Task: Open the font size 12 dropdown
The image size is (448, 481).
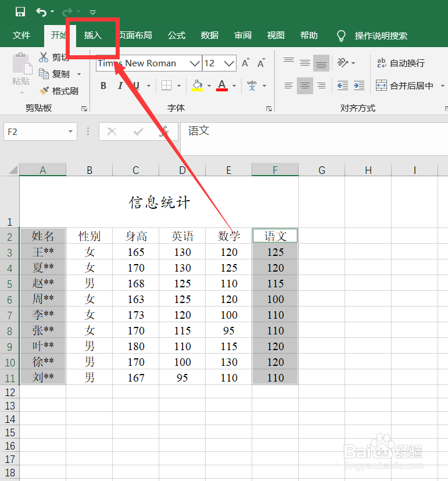Action: 229,63
